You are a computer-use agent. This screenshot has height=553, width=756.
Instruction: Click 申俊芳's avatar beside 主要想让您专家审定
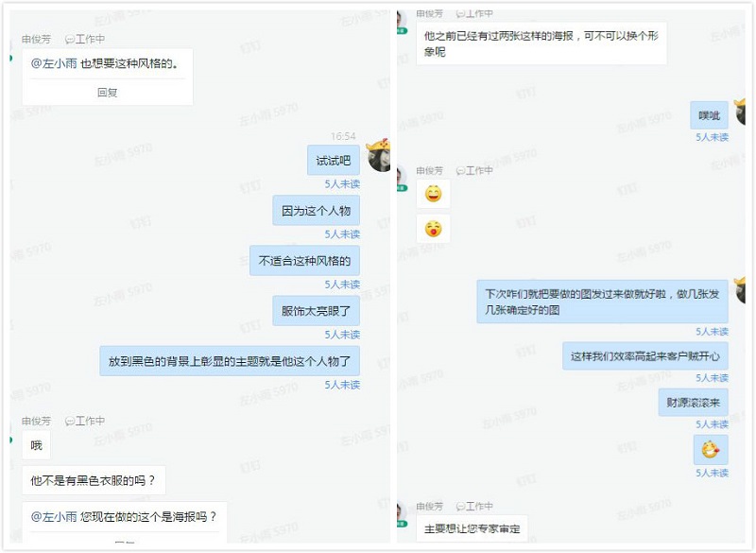tap(401, 514)
